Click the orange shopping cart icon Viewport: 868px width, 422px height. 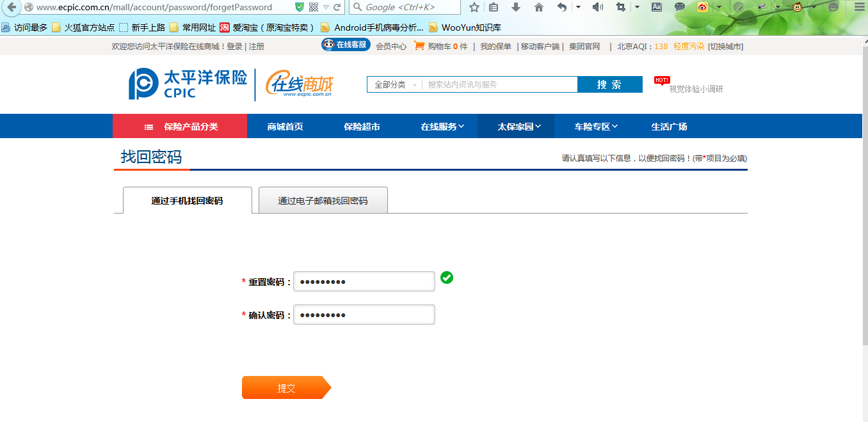point(419,45)
